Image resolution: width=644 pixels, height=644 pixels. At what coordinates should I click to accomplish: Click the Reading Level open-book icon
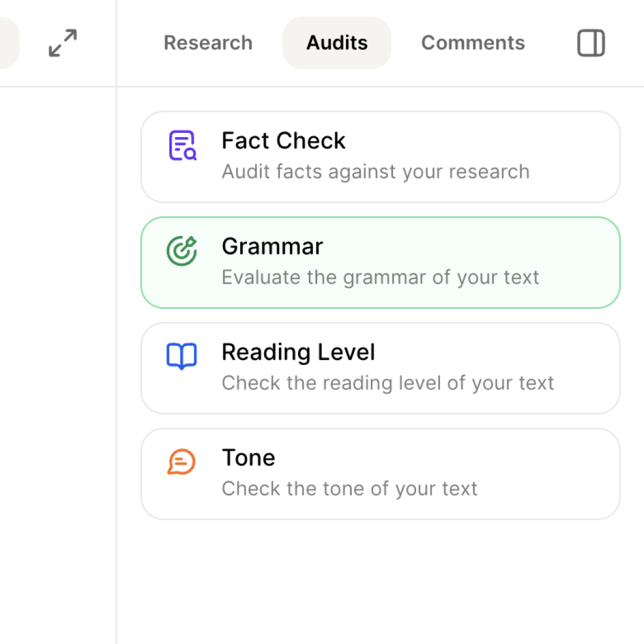pos(182,355)
